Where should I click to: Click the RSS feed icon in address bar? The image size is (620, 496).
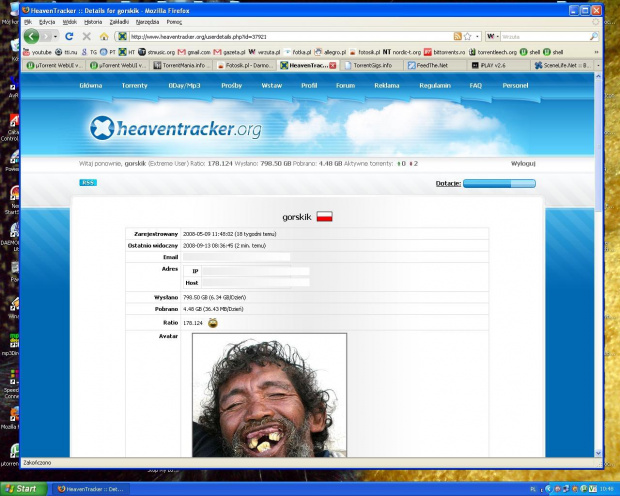457,36
